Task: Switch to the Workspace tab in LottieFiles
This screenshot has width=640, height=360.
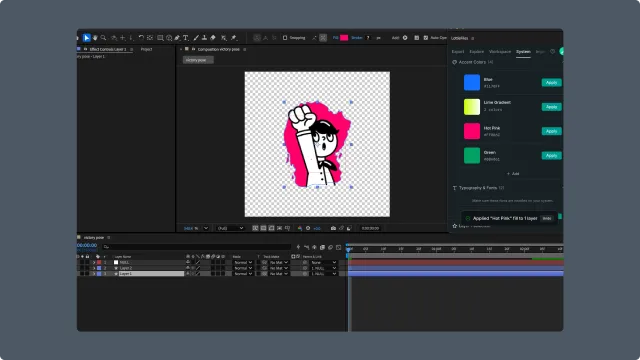Action: coord(500,51)
